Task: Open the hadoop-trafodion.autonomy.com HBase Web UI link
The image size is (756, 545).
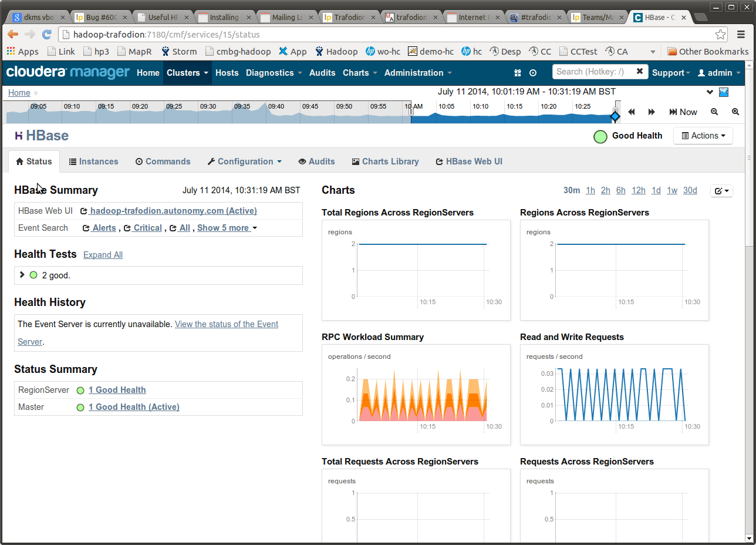Action: tap(173, 211)
